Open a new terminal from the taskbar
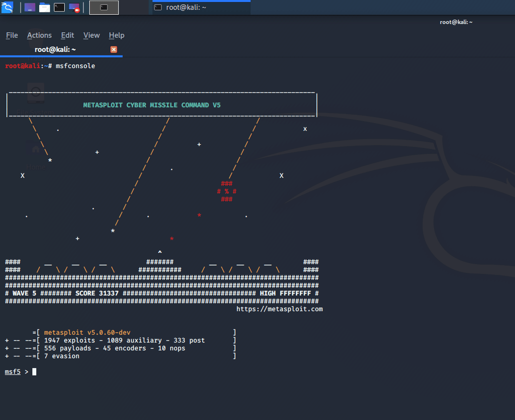The height and width of the screenshot is (420, 515). pyautogui.click(x=59, y=7)
